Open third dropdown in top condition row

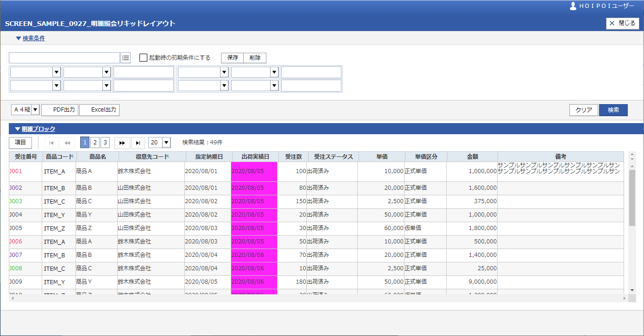224,72
